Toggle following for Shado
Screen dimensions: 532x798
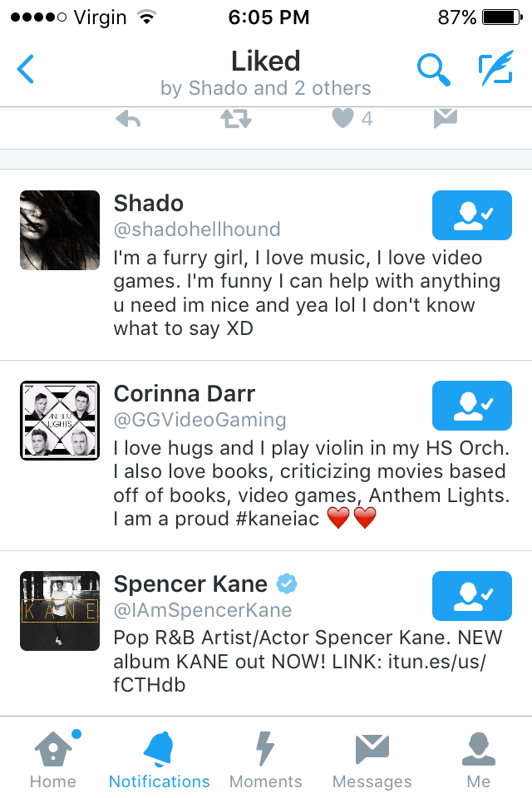point(472,215)
